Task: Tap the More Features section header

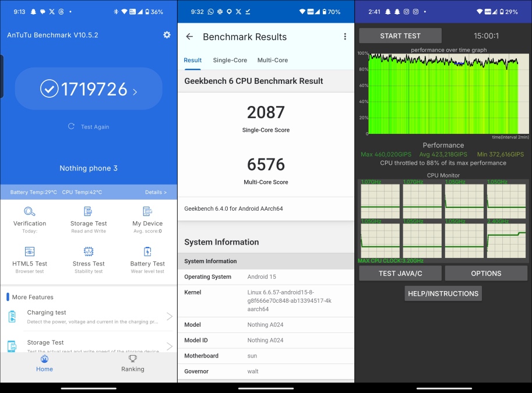Action: click(33, 297)
